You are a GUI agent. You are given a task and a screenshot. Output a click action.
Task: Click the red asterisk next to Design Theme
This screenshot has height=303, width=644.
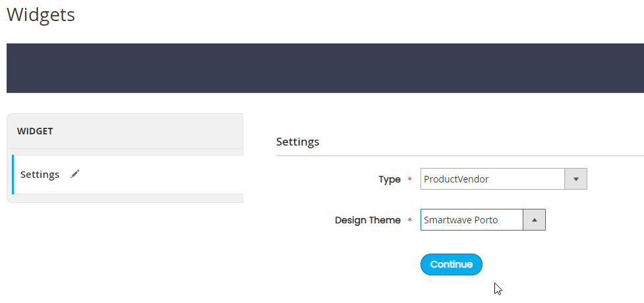(x=409, y=220)
